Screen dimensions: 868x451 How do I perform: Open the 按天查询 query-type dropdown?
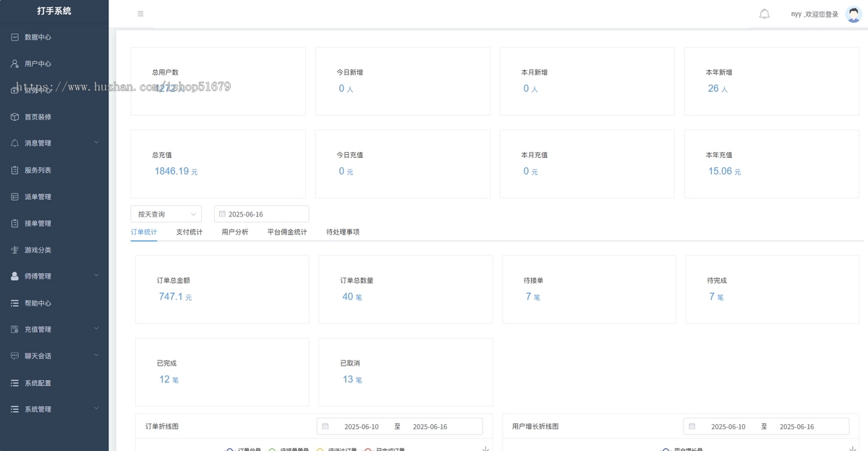pos(166,214)
